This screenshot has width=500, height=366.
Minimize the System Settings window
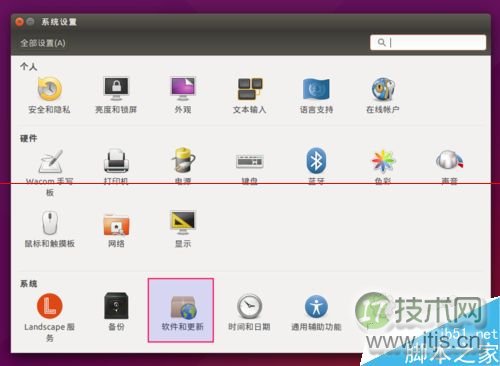click(30, 22)
